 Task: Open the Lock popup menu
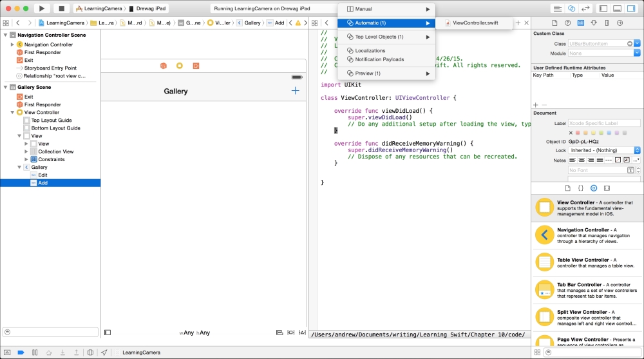[604, 151]
